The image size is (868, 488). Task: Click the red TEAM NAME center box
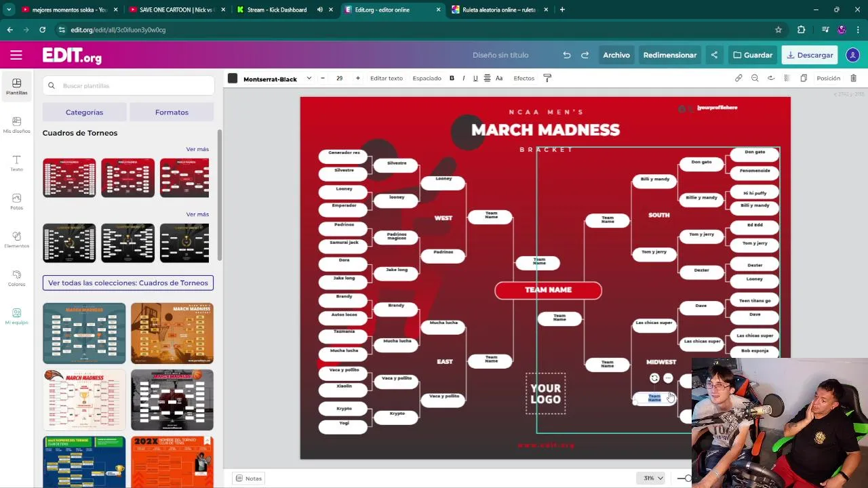[548, 290]
